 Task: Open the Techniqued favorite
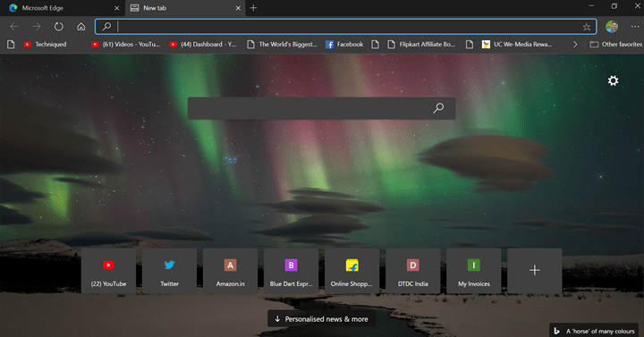[x=45, y=45]
